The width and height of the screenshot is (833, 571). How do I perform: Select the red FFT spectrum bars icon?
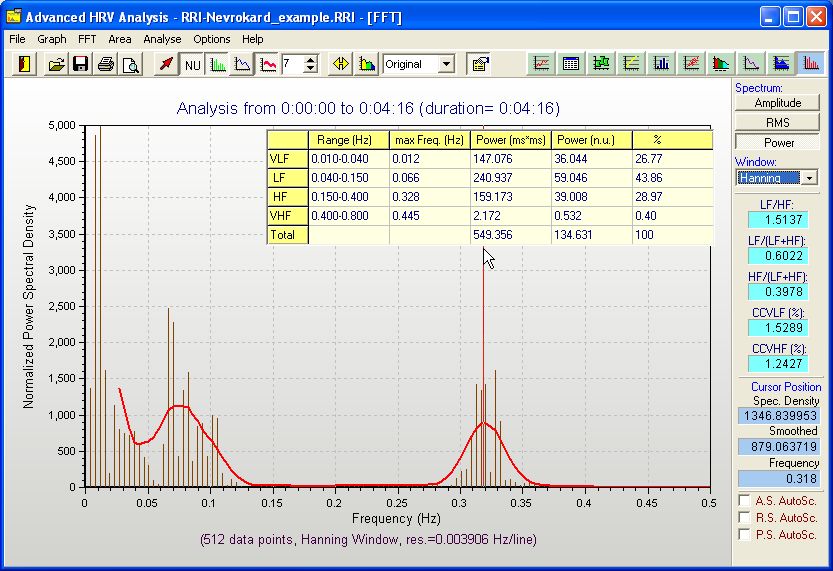click(811, 64)
